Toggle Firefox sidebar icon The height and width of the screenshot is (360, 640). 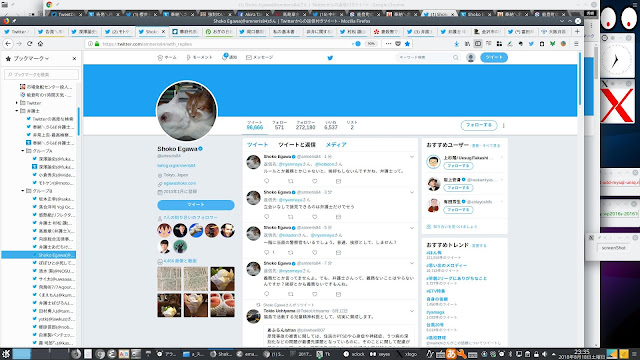point(478,44)
